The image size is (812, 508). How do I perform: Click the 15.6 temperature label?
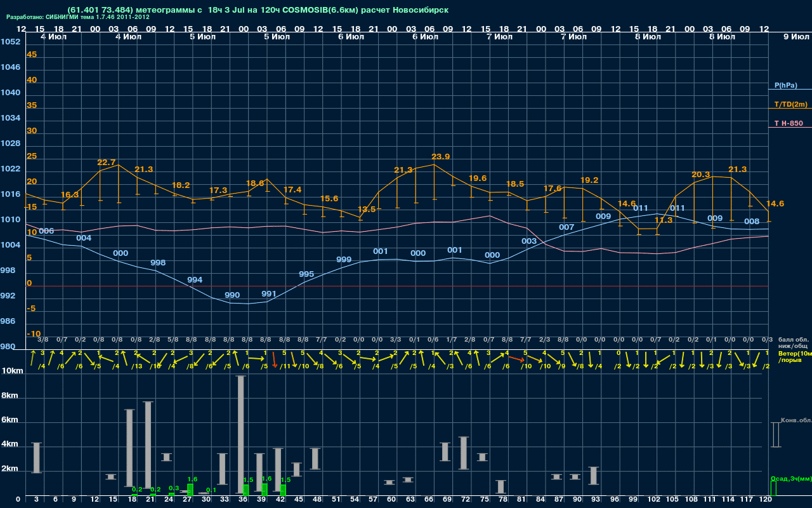click(x=329, y=199)
